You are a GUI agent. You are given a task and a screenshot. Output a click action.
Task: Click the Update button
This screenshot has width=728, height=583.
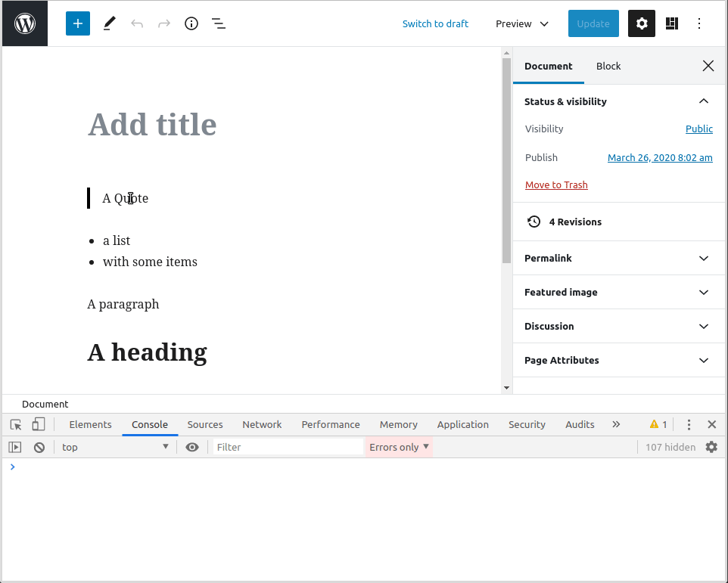[593, 23]
